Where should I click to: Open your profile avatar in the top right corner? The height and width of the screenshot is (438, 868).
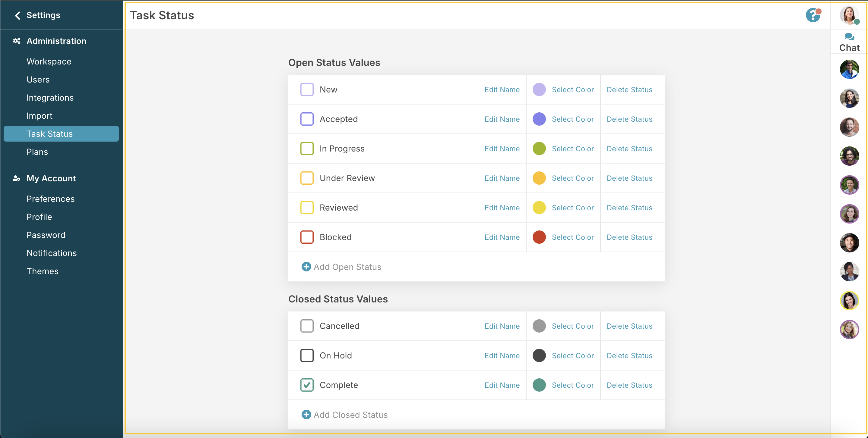click(850, 15)
